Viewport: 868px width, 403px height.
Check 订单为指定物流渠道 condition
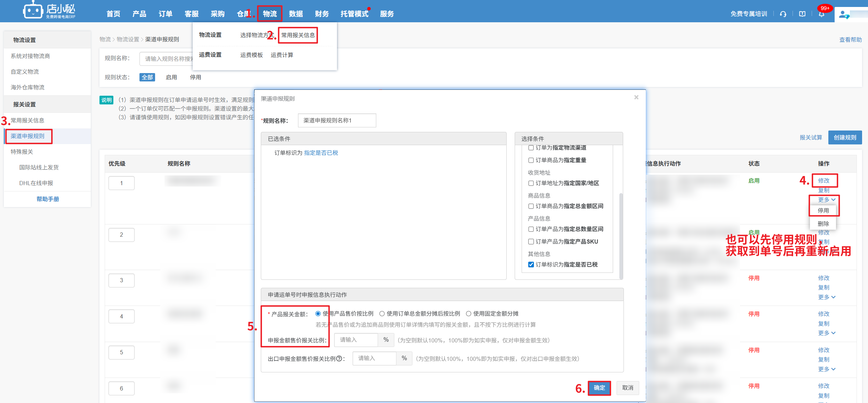pos(531,148)
